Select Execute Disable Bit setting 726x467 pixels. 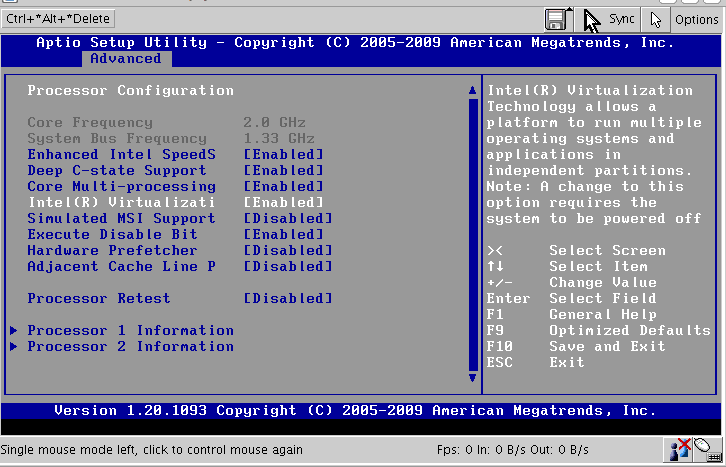(112, 234)
